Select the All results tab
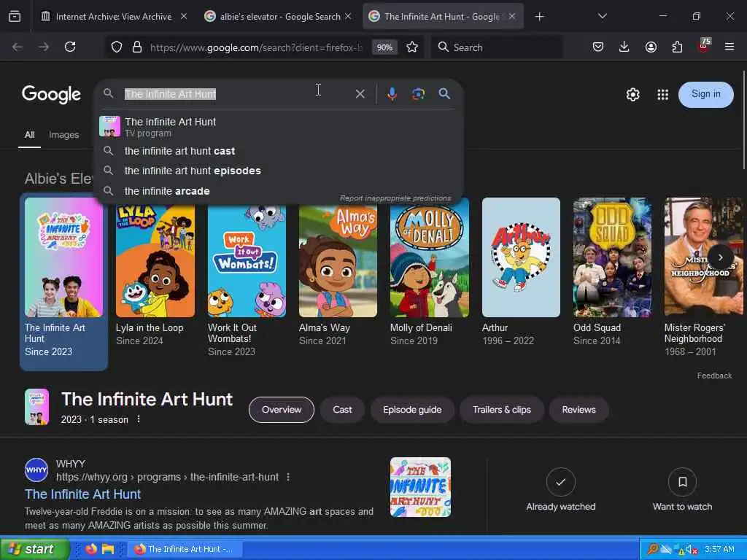 point(29,135)
